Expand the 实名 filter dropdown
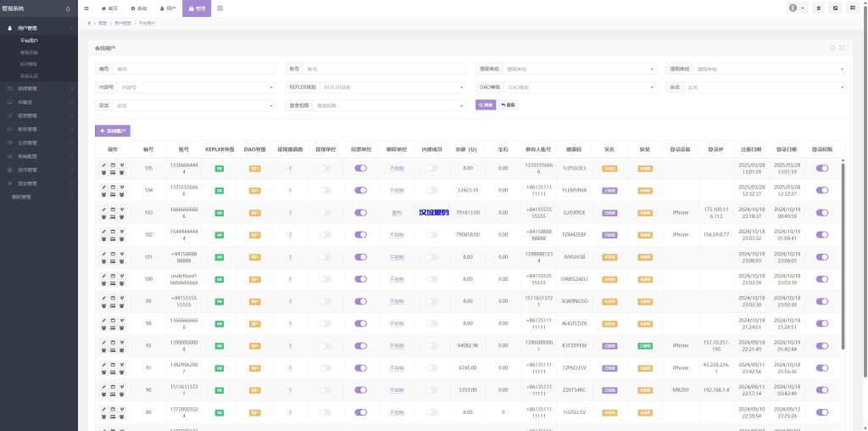868x431 pixels. [x=764, y=87]
